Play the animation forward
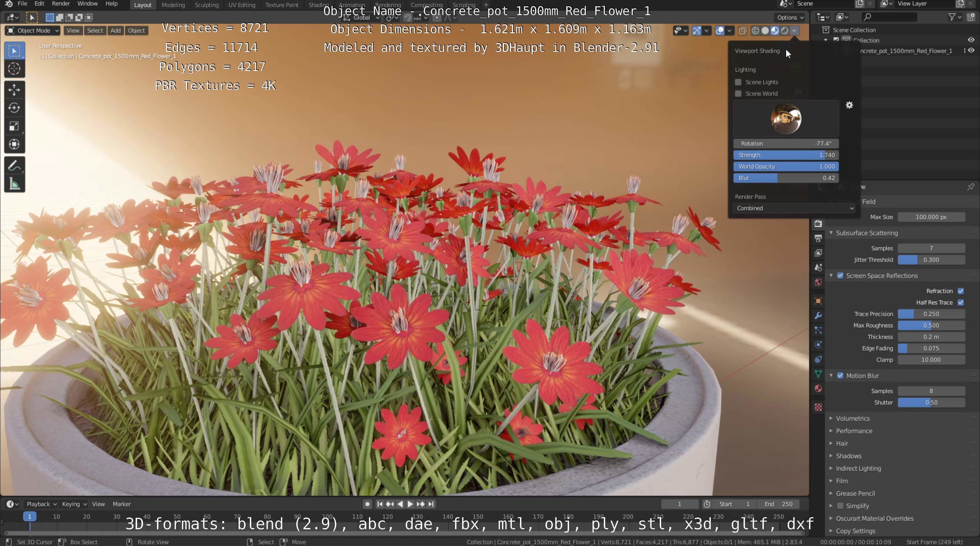 tap(410, 504)
